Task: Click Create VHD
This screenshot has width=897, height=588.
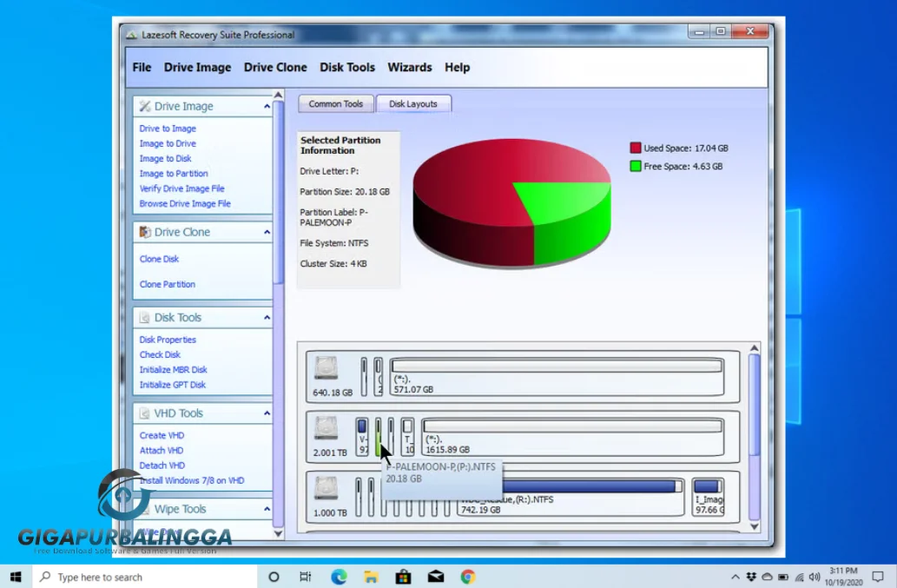Action: pos(162,435)
